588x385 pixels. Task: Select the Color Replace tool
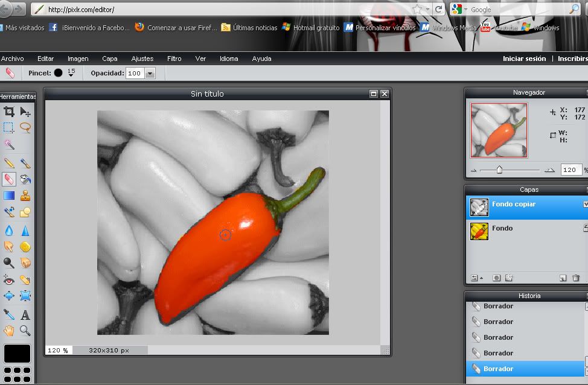pos(9,212)
